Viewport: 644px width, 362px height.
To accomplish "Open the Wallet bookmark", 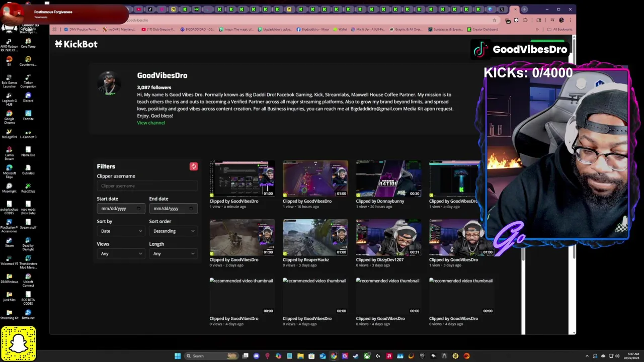I will tap(340, 29).
